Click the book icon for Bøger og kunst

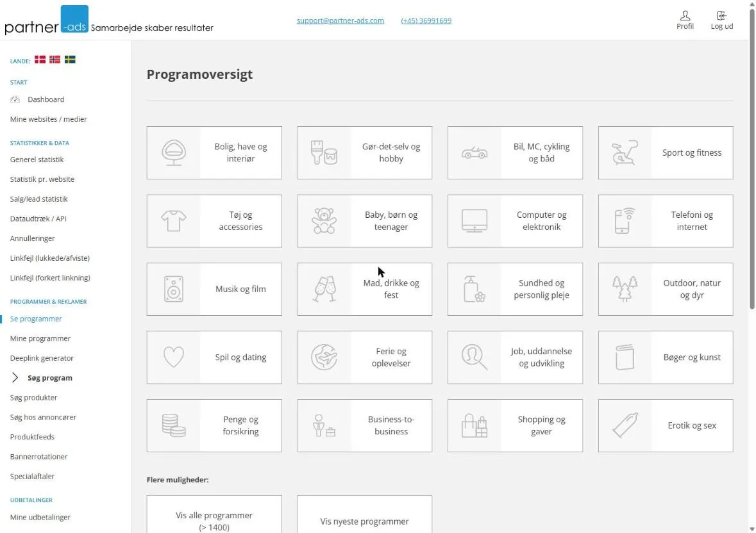(625, 357)
